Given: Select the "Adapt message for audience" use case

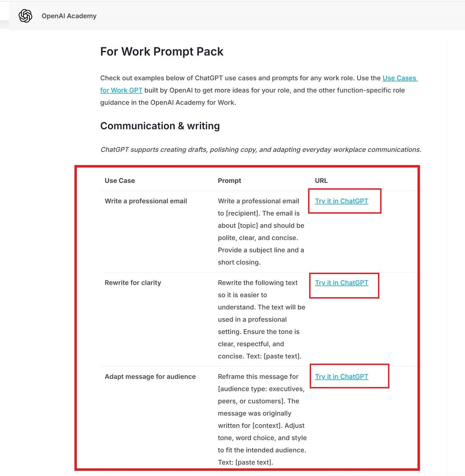Looking at the screenshot, I should [x=150, y=377].
